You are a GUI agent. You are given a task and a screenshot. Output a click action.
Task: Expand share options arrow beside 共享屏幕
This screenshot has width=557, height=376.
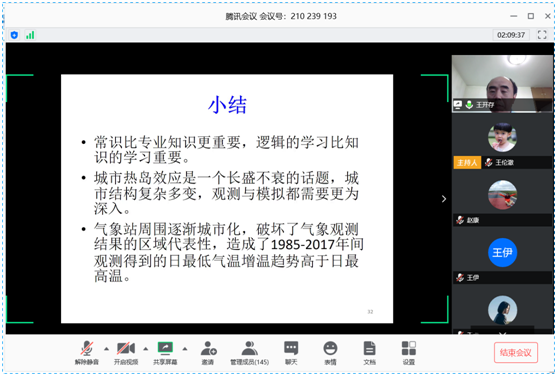[185, 349]
